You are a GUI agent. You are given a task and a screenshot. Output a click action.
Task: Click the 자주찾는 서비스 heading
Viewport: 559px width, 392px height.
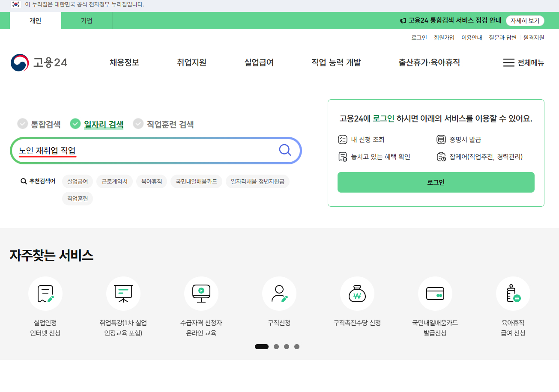[x=51, y=255]
